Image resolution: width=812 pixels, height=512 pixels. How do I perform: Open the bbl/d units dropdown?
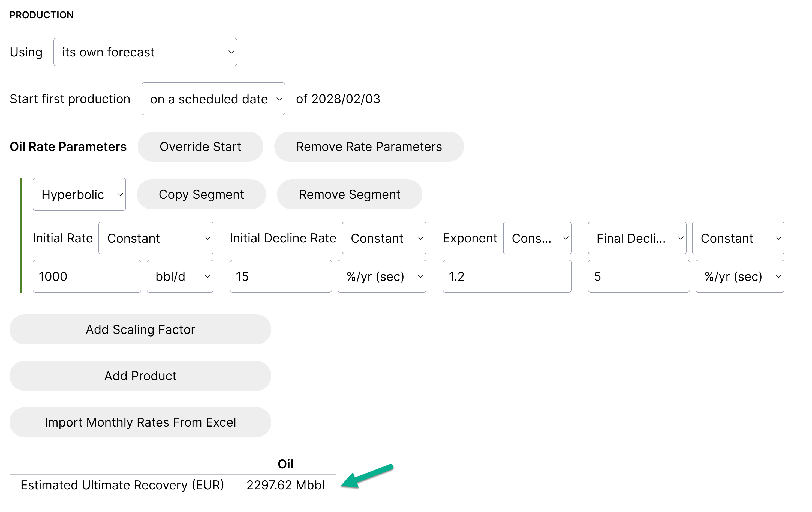[180, 276]
